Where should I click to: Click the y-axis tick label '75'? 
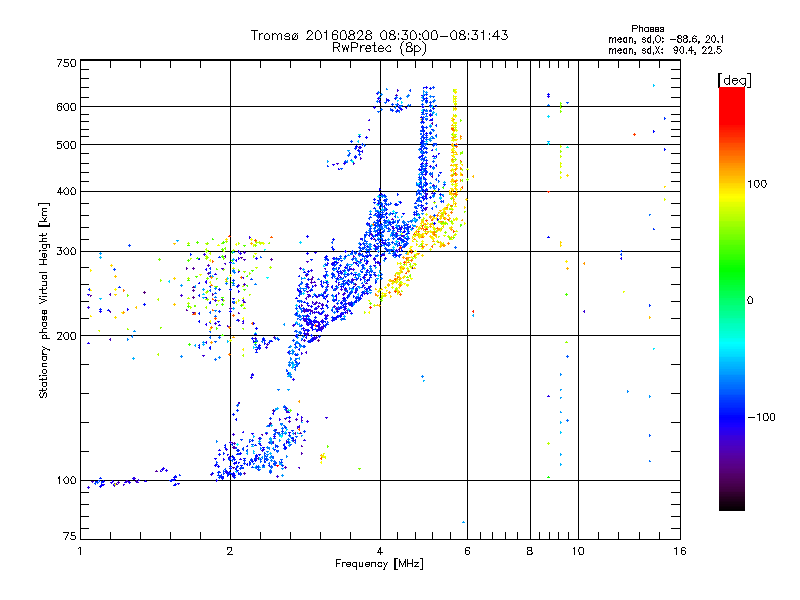pos(70,536)
